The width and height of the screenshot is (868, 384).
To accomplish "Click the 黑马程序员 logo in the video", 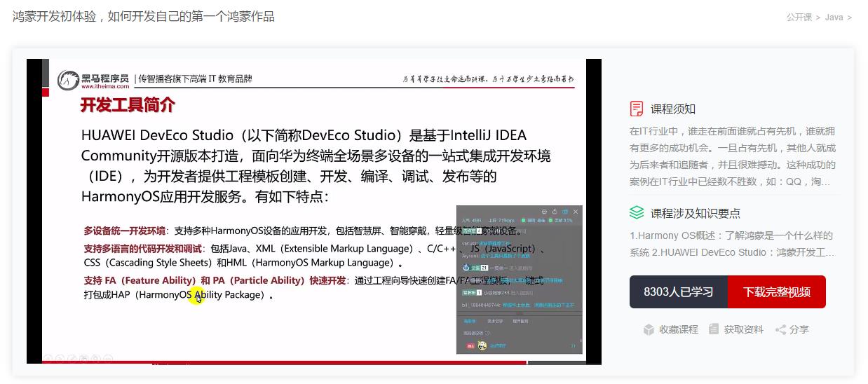I will [94, 80].
